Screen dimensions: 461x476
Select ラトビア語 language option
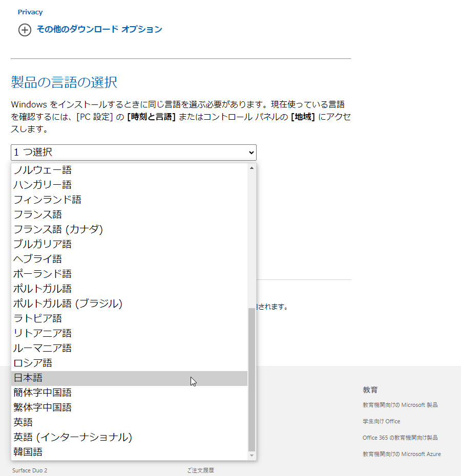click(x=129, y=318)
